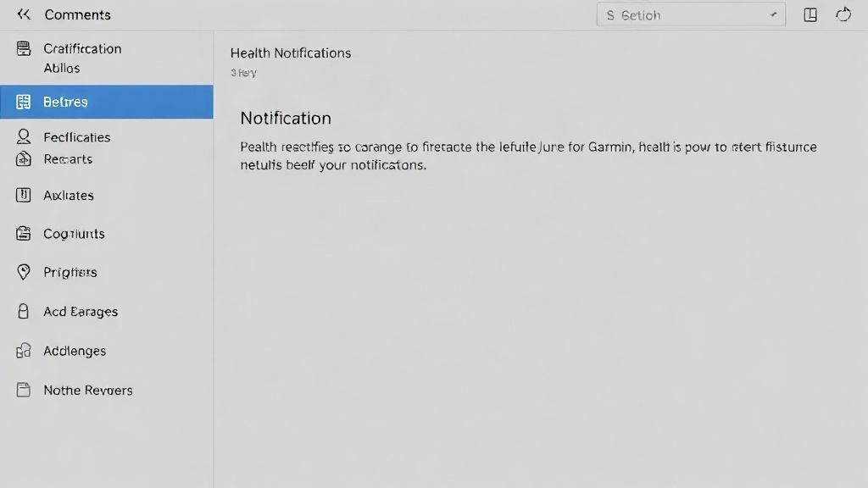
Task: Click the Acd Earages lock icon
Action: point(23,311)
